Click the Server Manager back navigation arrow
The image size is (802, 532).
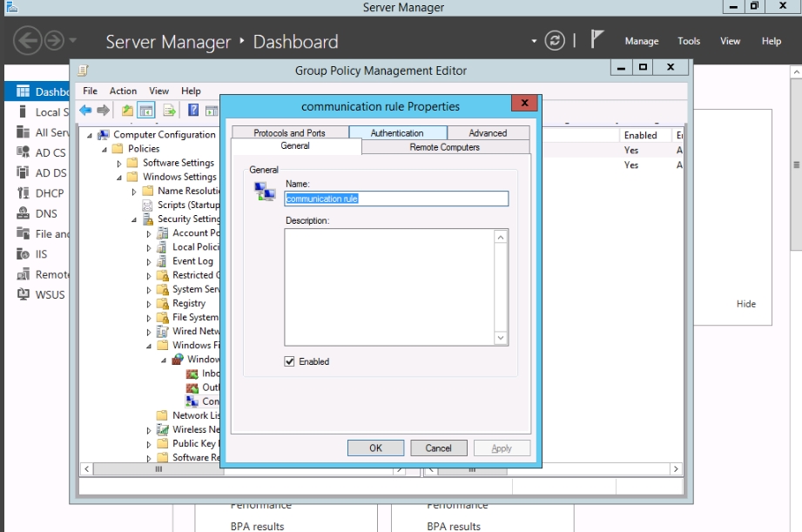pyautogui.click(x=27, y=40)
